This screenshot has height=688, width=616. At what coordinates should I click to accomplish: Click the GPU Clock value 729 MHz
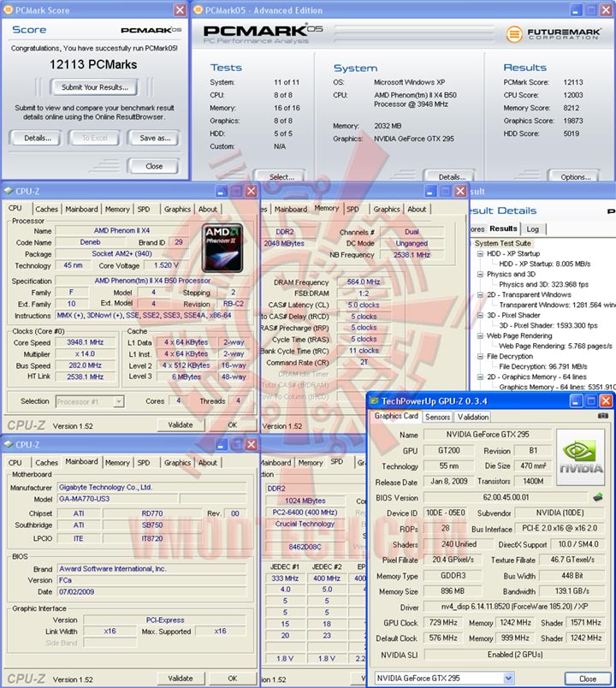[443, 623]
